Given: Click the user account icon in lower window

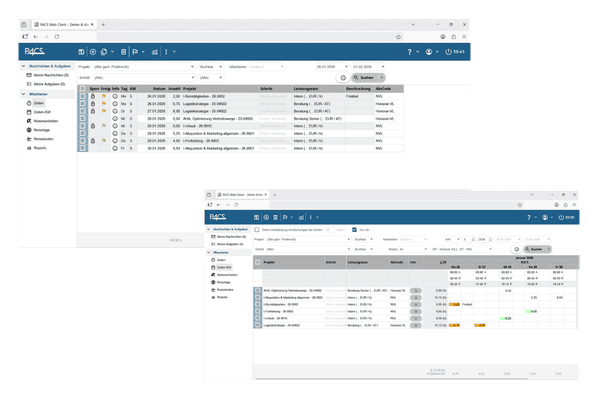Looking at the screenshot, I should pos(545,217).
